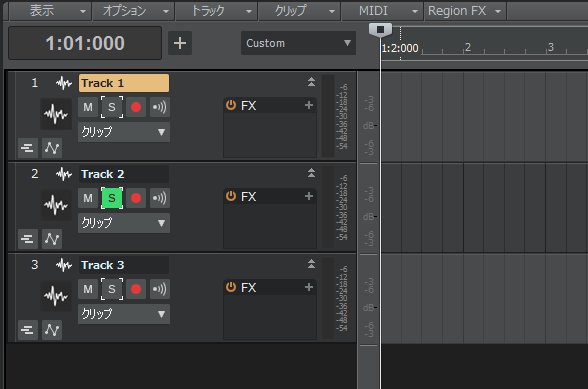Add effect to Track 3 FX rack
The height and width of the screenshot is (389, 588).
pos(309,287)
